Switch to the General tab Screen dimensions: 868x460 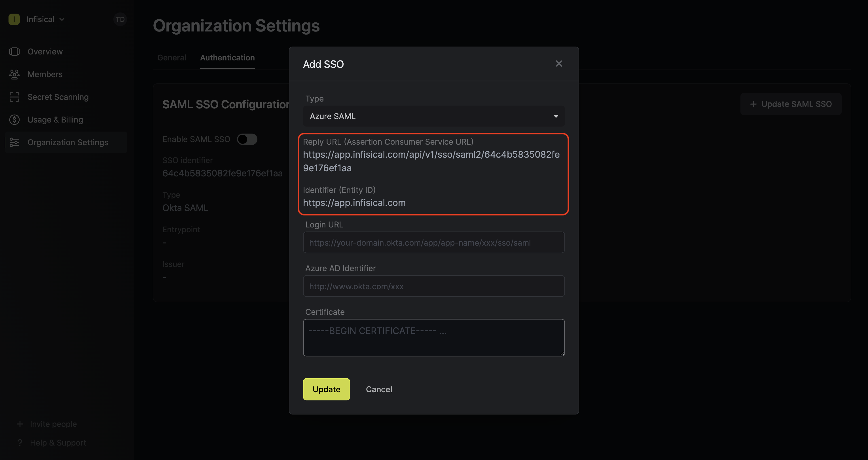point(172,58)
